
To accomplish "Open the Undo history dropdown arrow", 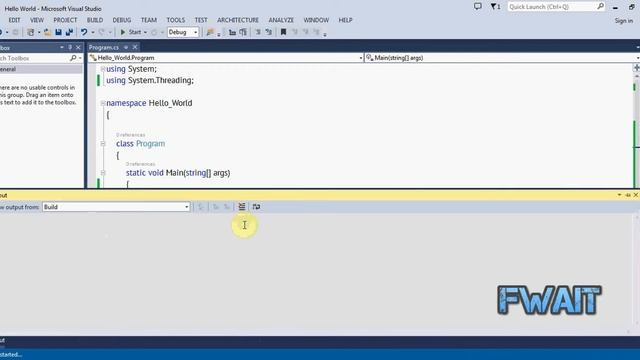I will tap(93, 32).
